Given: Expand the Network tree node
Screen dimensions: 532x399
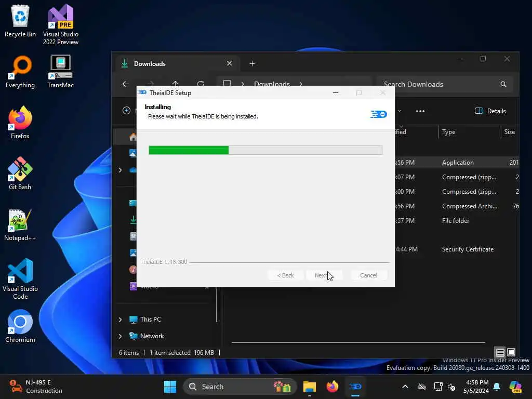Looking at the screenshot, I should click(120, 336).
